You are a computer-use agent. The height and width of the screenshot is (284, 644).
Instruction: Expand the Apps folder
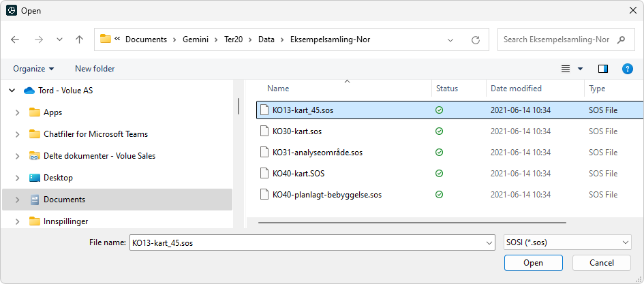tap(17, 112)
